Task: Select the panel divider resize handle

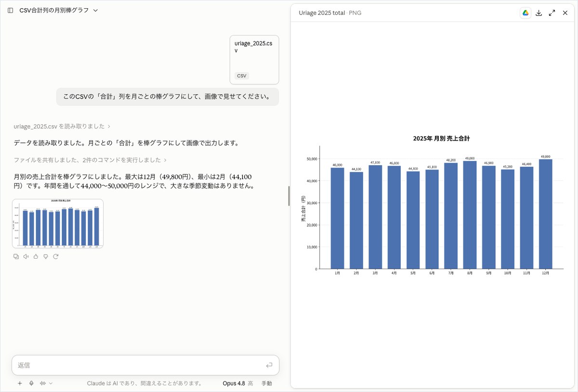Action: (x=289, y=196)
